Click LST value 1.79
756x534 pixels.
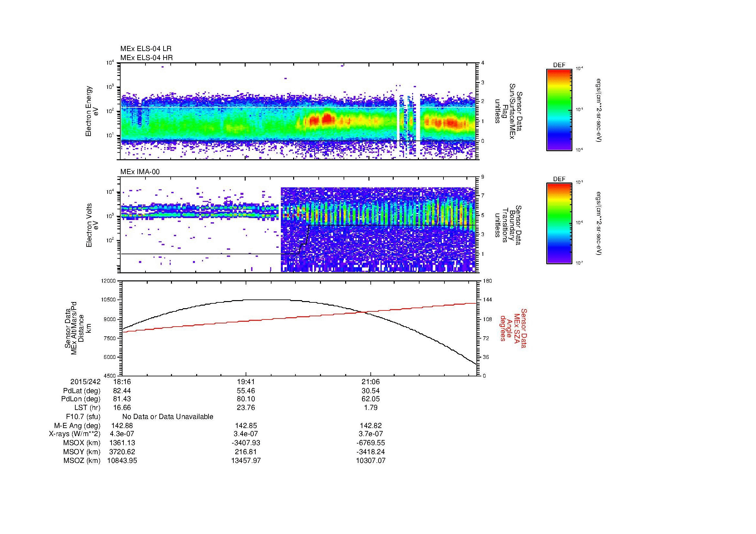pyautogui.click(x=371, y=408)
